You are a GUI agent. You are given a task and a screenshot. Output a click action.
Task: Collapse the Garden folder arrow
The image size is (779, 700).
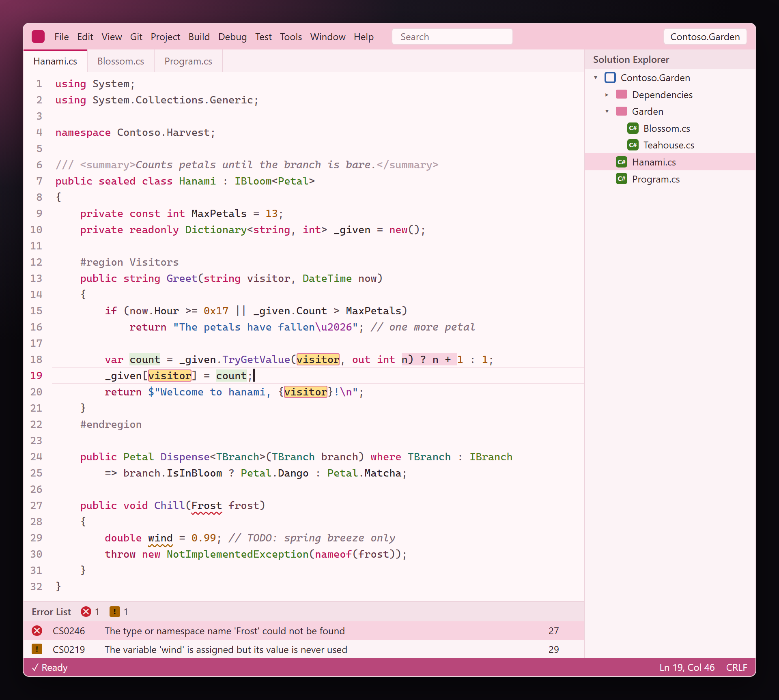607,111
